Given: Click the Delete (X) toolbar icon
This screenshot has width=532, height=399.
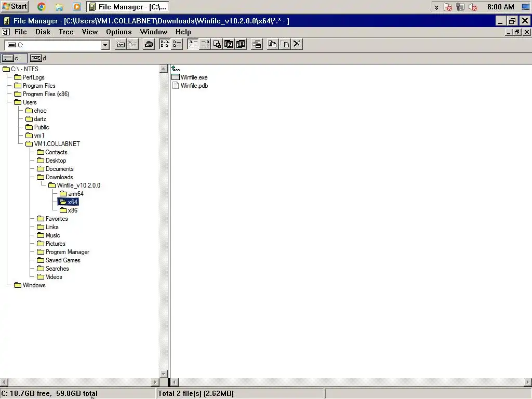Looking at the screenshot, I should point(297,44).
